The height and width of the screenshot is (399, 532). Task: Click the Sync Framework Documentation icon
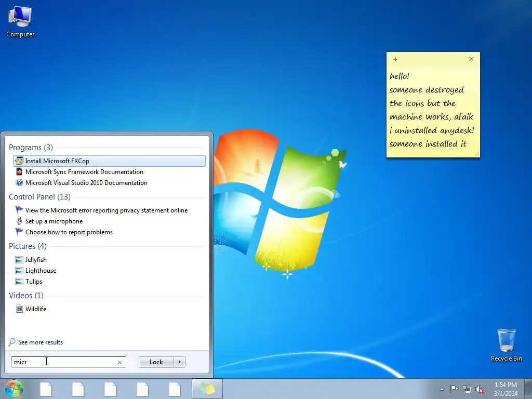[x=19, y=171]
